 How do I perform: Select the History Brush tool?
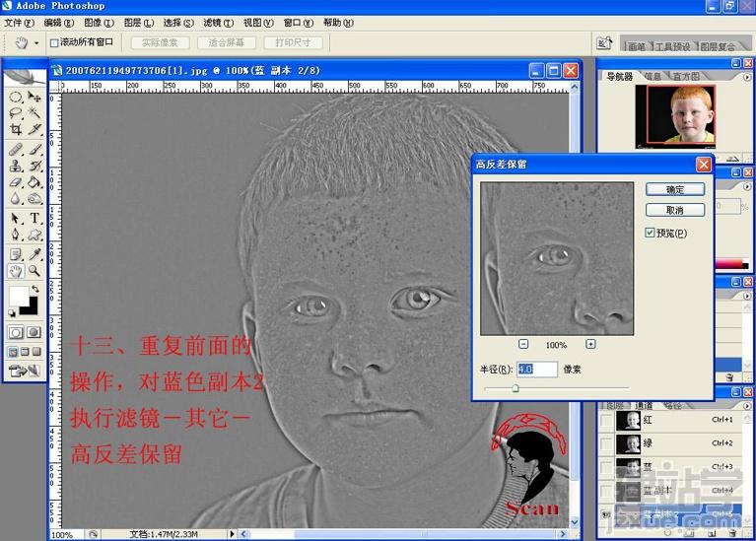click(x=34, y=167)
